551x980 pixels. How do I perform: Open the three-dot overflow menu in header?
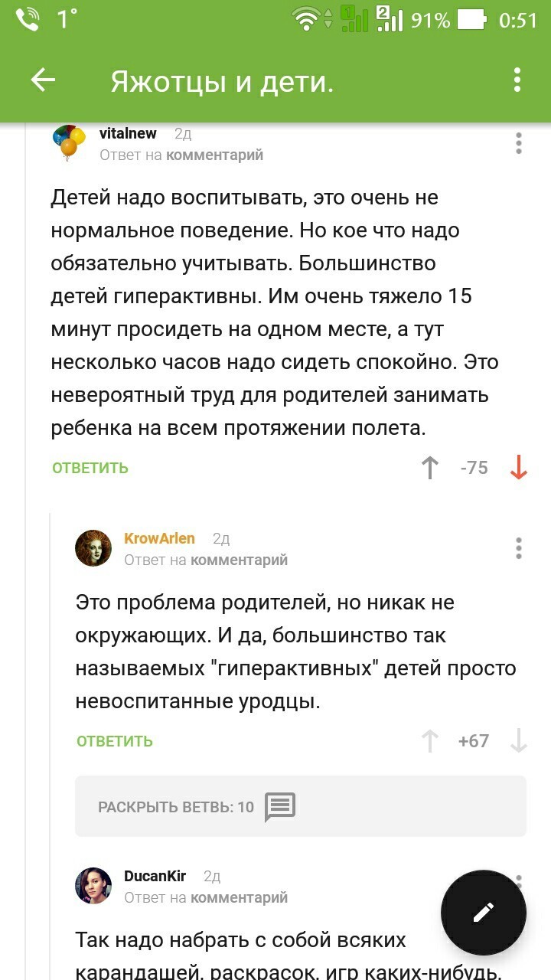click(x=517, y=80)
